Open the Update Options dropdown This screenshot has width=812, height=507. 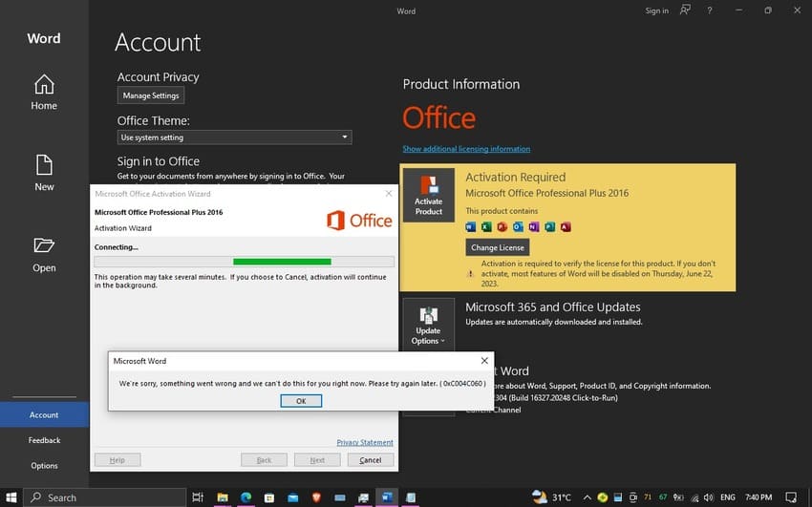(x=428, y=325)
